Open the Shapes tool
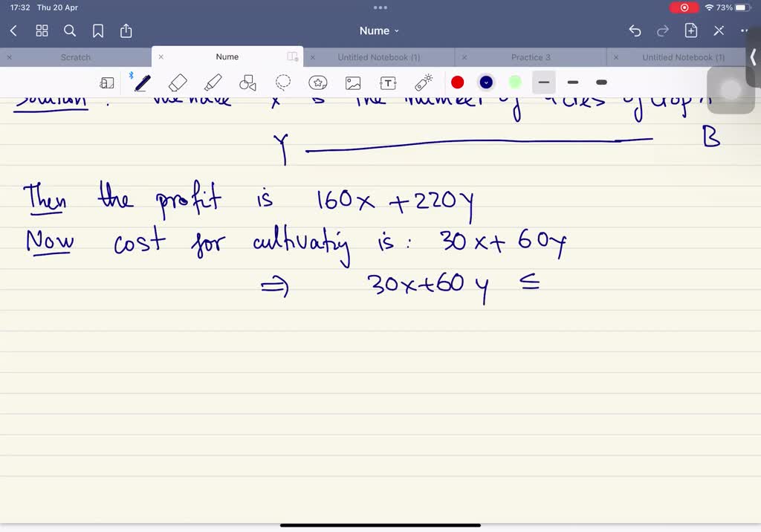 [248, 82]
